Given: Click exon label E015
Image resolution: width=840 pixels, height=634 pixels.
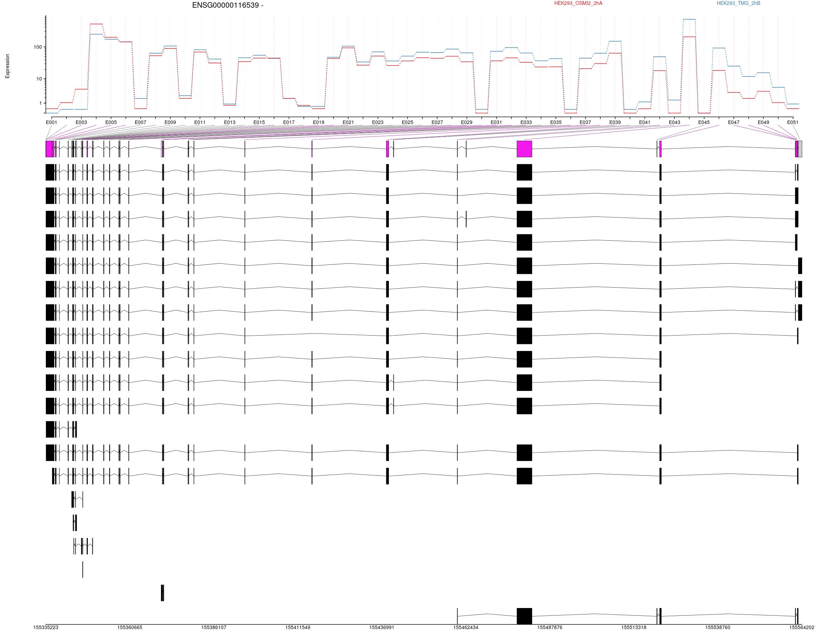Looking at the screenshot, I should (x=259, y=122).
